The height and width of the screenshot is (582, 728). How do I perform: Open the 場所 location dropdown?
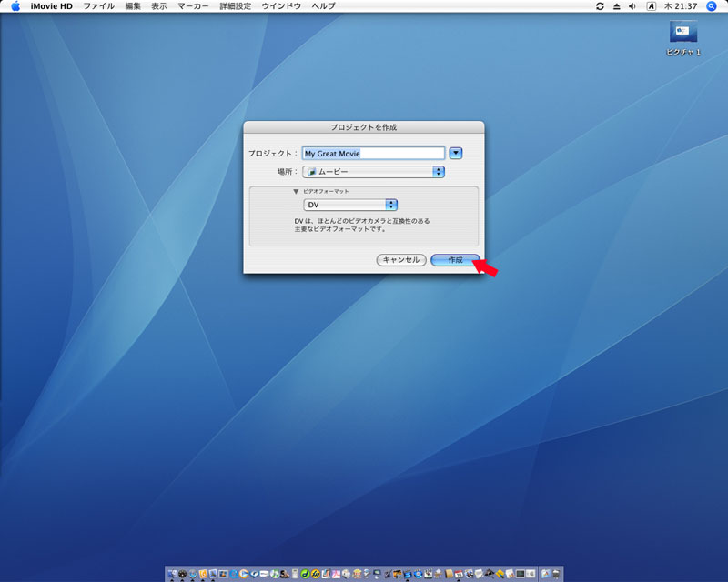pyautogui.click(x=373, y=172)
